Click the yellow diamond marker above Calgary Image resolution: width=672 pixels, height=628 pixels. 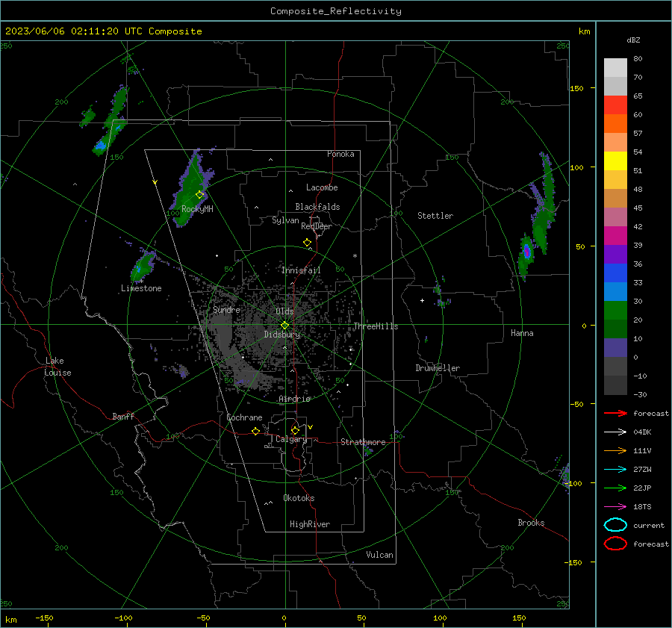point(295,430)
